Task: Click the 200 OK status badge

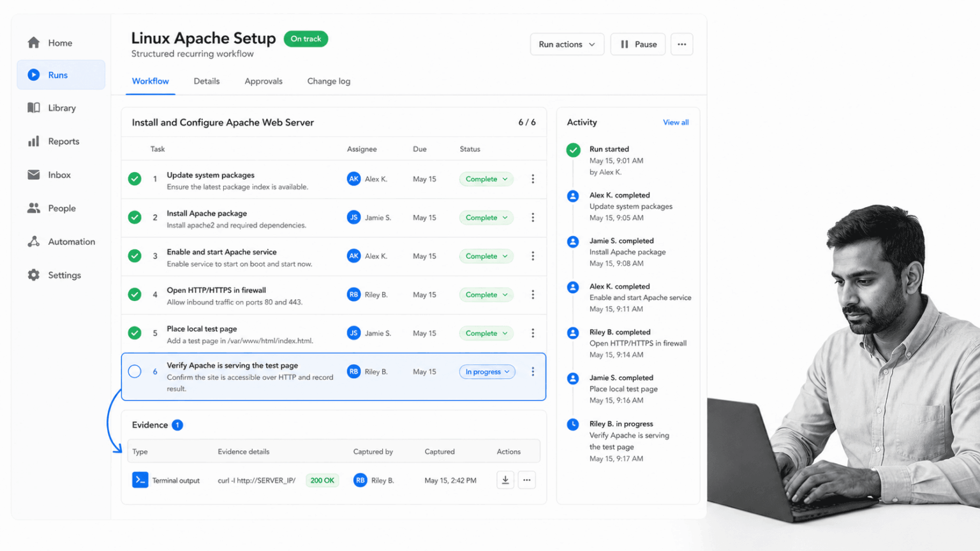Action: click(x=322, y=480)
